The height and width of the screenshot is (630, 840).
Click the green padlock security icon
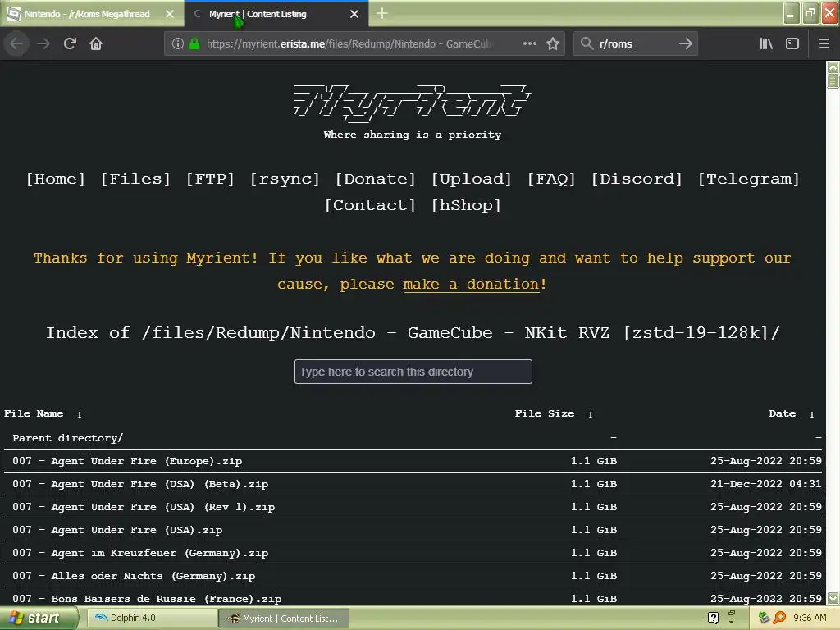(194, 43)
